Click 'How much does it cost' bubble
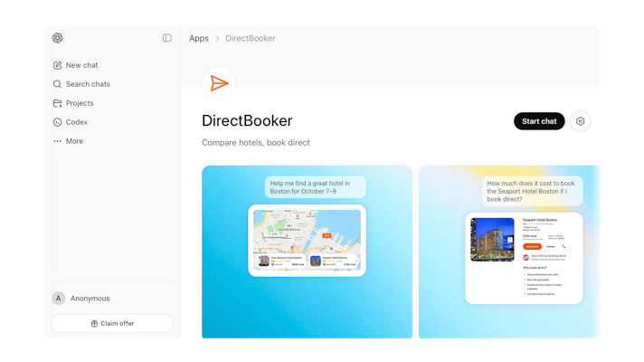The image size is (644, 362). [x=532, y=191]
